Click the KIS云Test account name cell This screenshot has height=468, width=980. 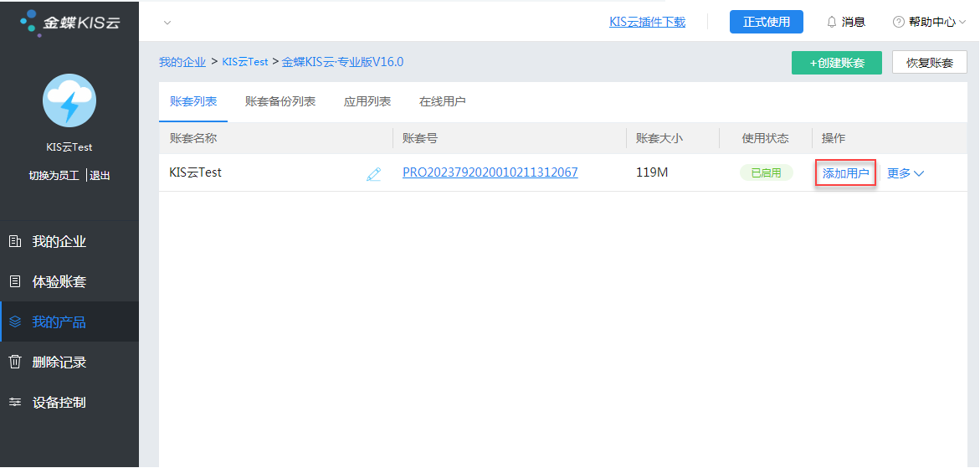(196, 172)
